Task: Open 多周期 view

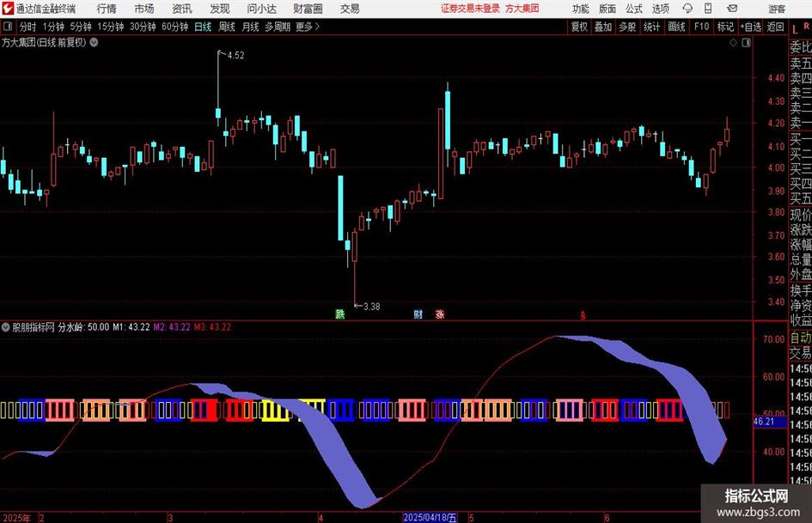Action: [278, 27]
